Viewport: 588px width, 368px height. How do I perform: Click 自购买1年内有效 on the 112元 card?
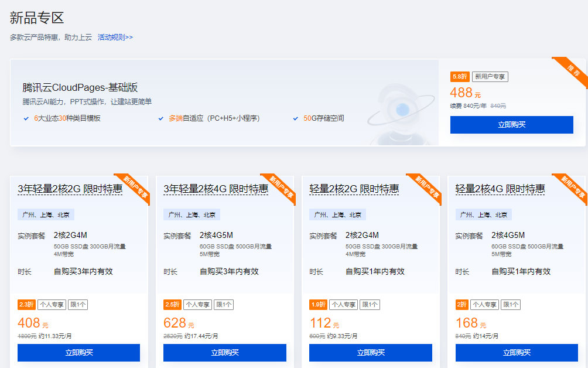click(x=375, y=271)
